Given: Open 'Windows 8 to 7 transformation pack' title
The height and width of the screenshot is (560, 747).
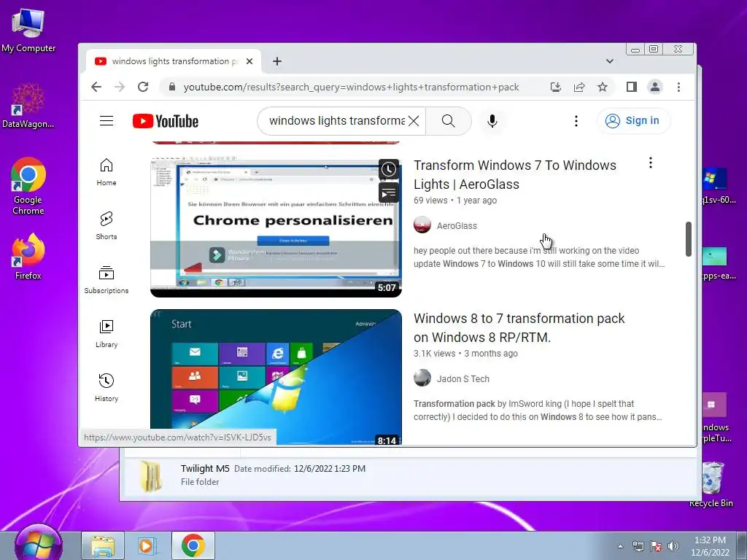Looking at the screenshot, I should pos(519,327).
